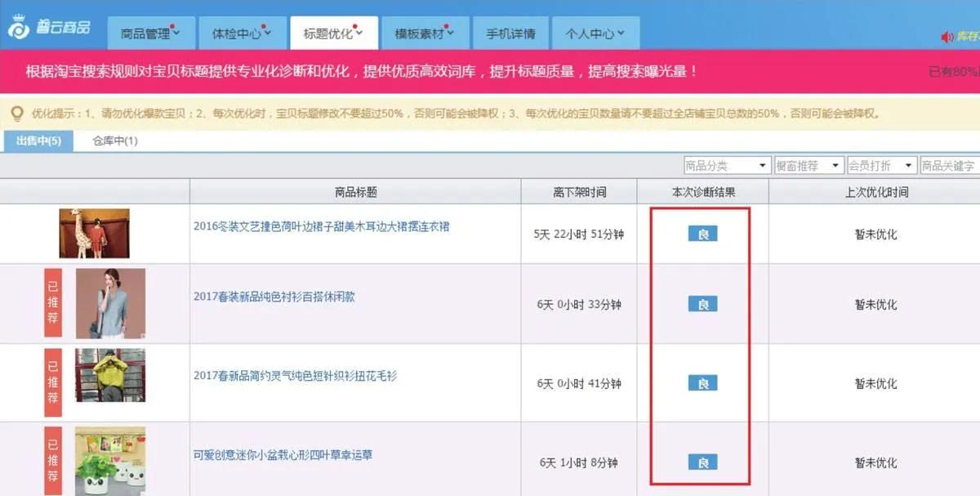The width and height of the screenshot is (980, 496).
Task: Switch to the 仓库中(1) tab
Action: pyautogui.click(x=114, y=141)
